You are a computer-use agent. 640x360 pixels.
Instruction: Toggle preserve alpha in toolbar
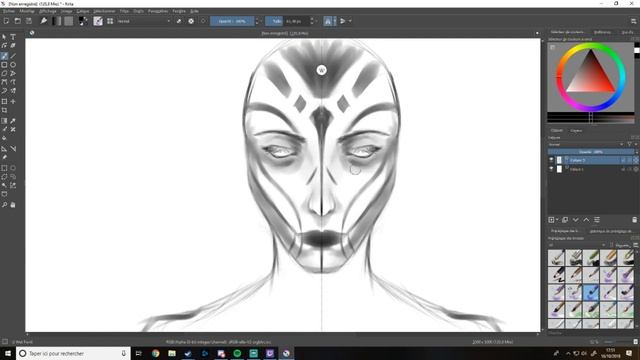[x=191, y=21]
